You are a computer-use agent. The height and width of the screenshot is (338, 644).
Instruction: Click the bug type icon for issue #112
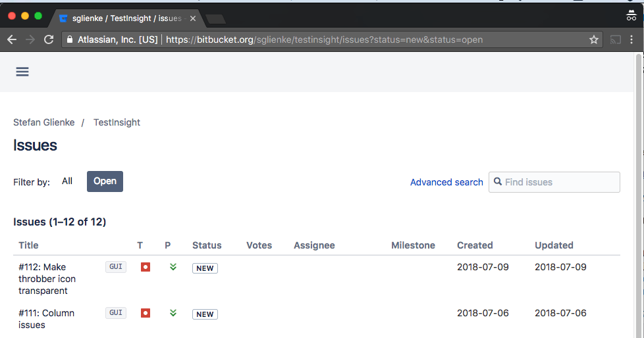coord(146,267)
